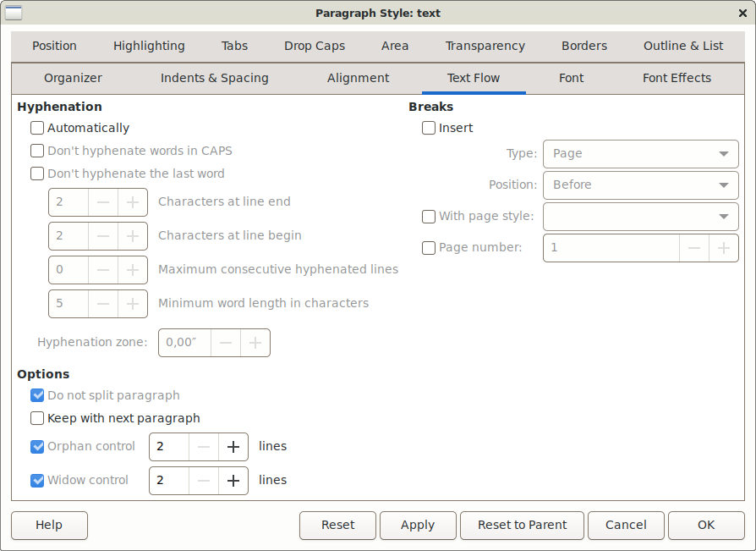Click the Reset to Parent button
Viewport: 756px width, 551px height.
coord(522,526)
